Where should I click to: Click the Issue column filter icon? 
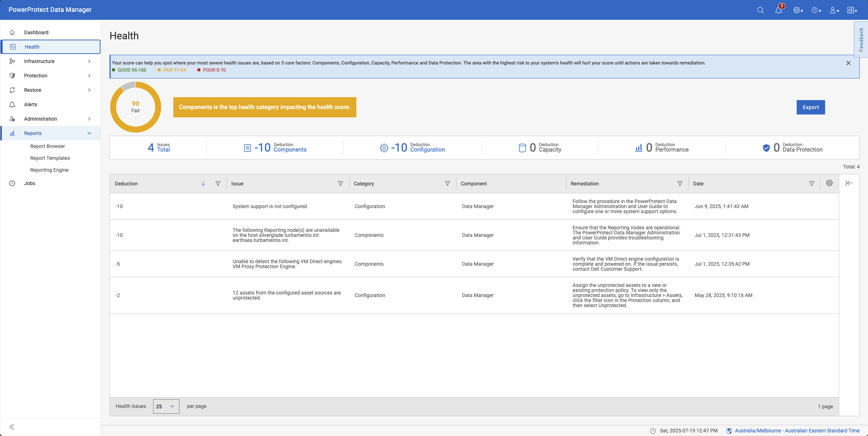coord(340,184)
